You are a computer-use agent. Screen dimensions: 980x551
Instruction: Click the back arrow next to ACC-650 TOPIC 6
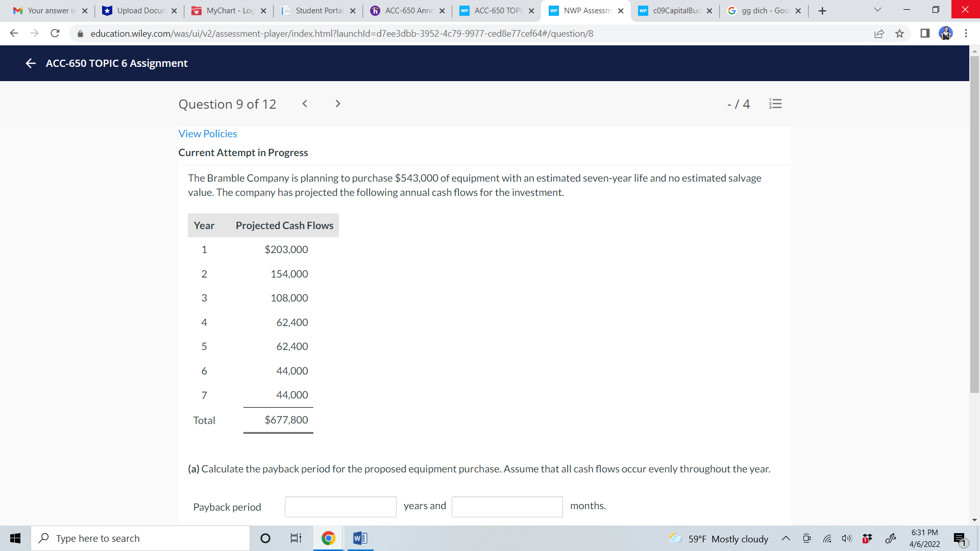[30, 63]
